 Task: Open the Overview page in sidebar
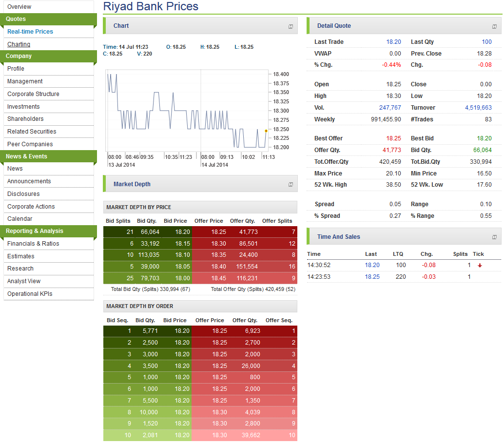(19, 7)
